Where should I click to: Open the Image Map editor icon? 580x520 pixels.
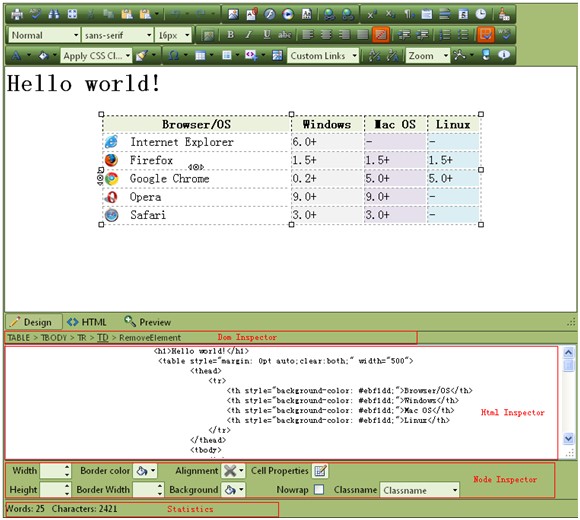277,55
